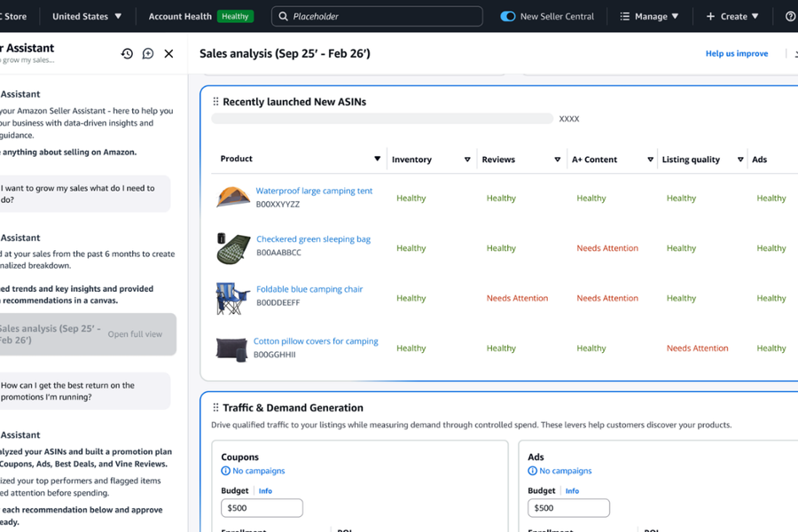This screenshot has width=798, height=532.
Task: Close the Seller Assistant panel
Action: click(168, 53)
